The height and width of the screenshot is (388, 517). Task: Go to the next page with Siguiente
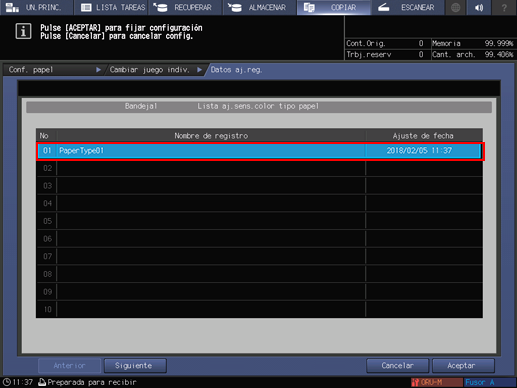[x=135, y=366]
